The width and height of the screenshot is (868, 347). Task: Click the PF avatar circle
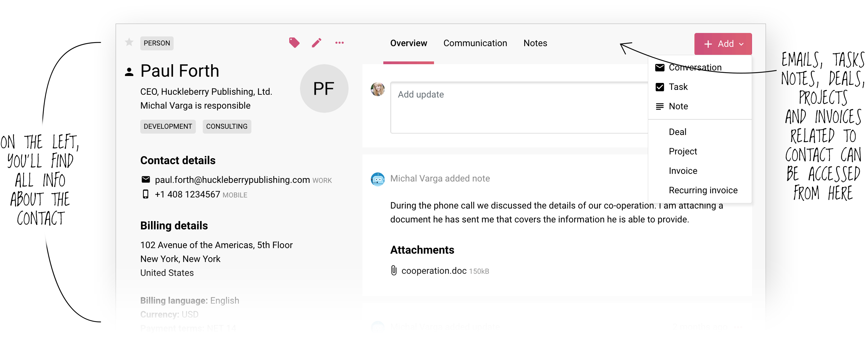pyautogui.click(x=324, y=88)
